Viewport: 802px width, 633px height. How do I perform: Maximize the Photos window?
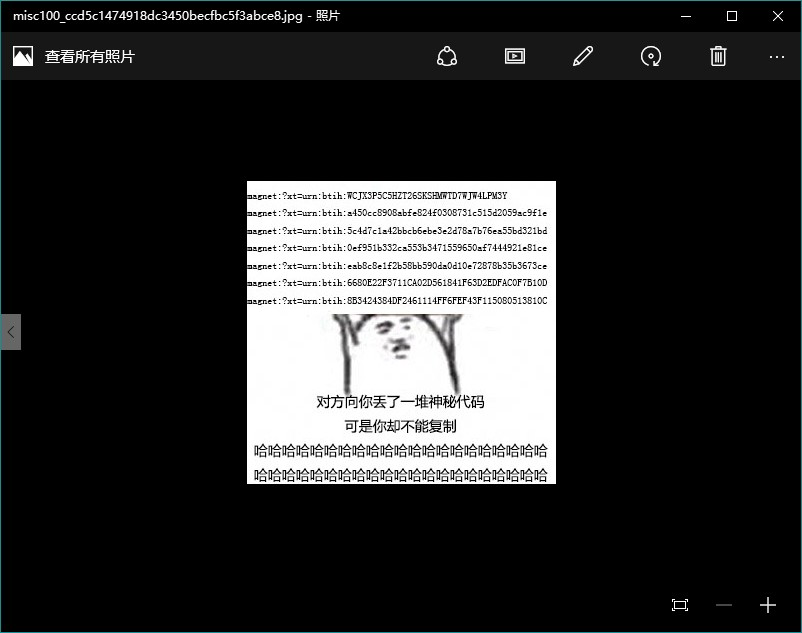[x=732, y=16]
